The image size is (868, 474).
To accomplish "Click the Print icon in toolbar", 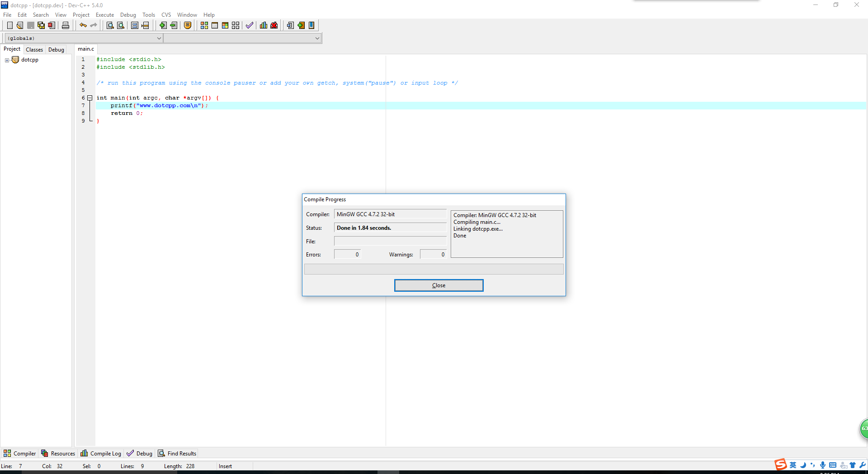I will tap(66, 25).
